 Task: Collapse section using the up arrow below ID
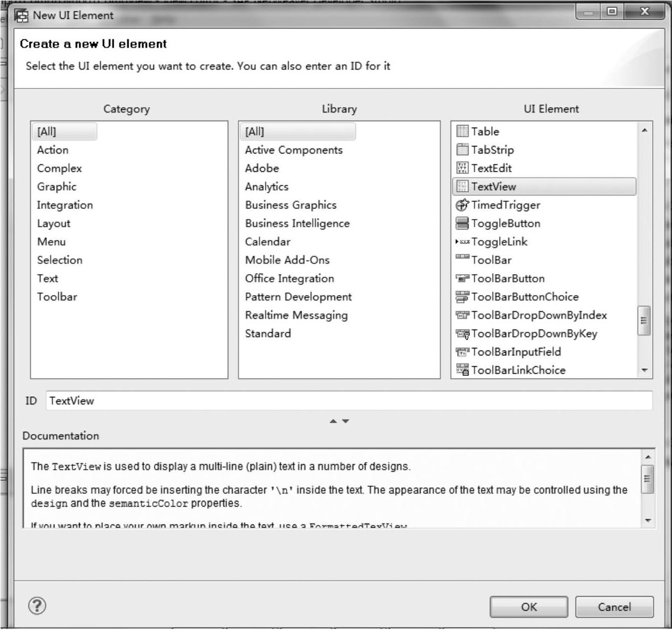point(333,421)
